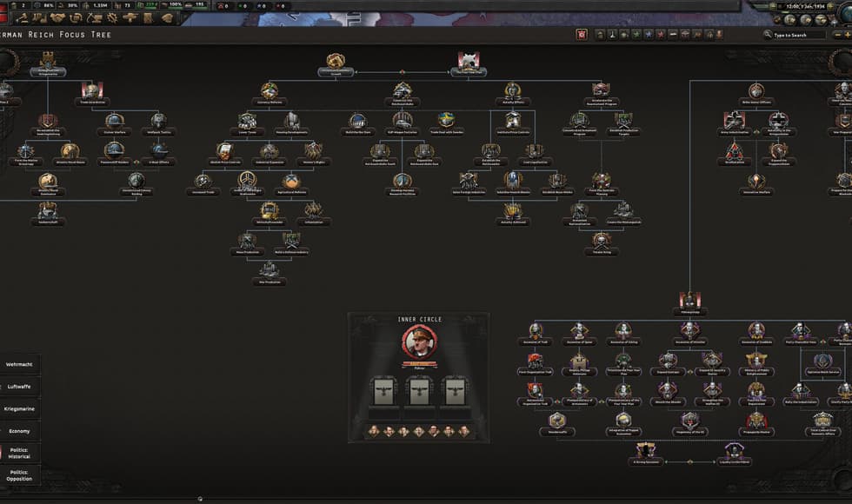Viewport: 852px width, 504px height.
Task: Zoom out the focus tree with minus button
Action: coord(837,35)
